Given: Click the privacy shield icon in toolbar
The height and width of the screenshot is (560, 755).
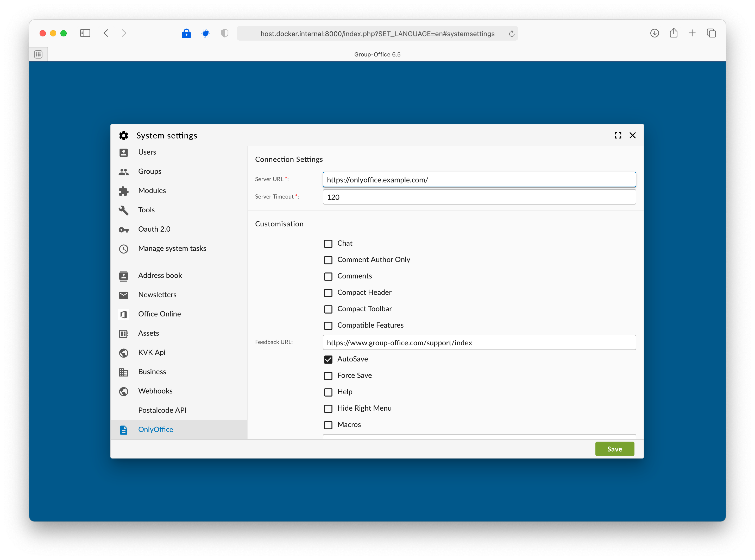Looking at the screenshot, I should 224,33.
